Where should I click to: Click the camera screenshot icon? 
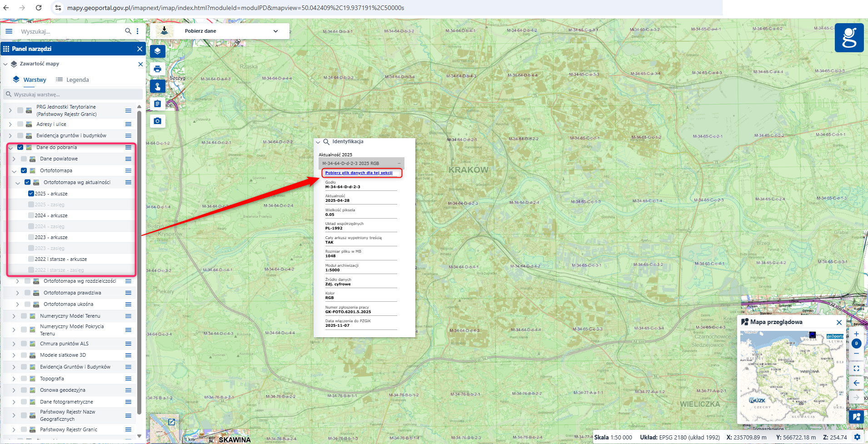[157, 121]
